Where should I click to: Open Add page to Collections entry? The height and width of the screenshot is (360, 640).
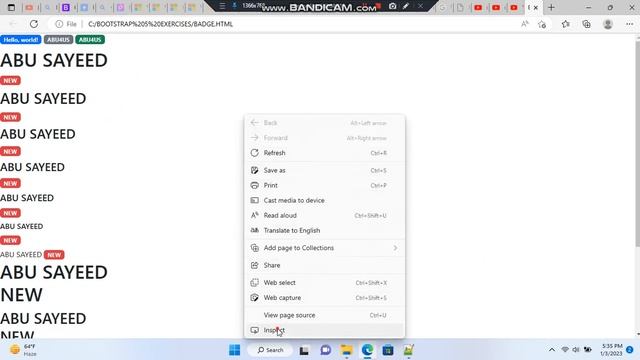tap(324, 248)
